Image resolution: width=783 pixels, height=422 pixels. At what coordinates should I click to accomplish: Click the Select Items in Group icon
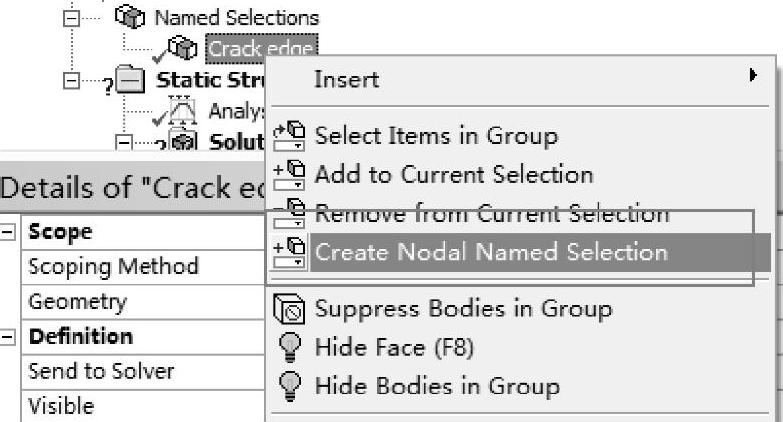click(x=288, y=135)
